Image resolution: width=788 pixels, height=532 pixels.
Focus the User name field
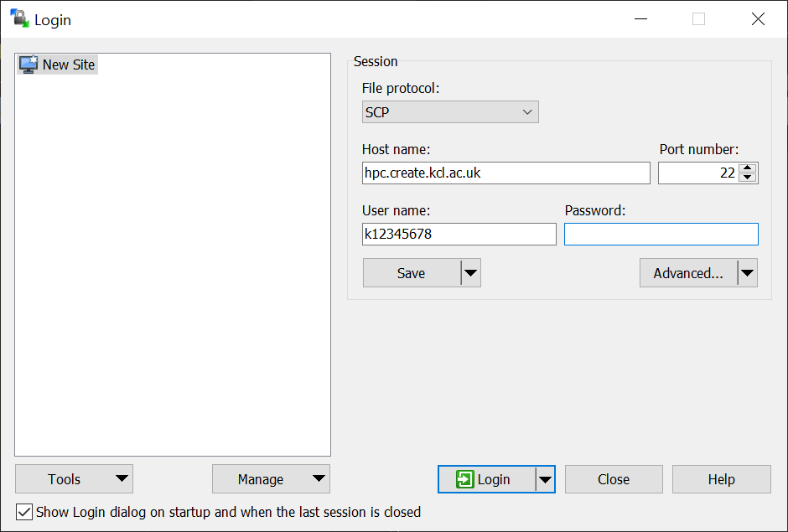coord(459,234)
